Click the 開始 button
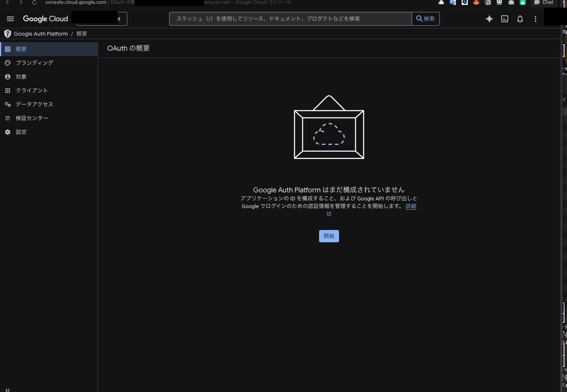 329,236
